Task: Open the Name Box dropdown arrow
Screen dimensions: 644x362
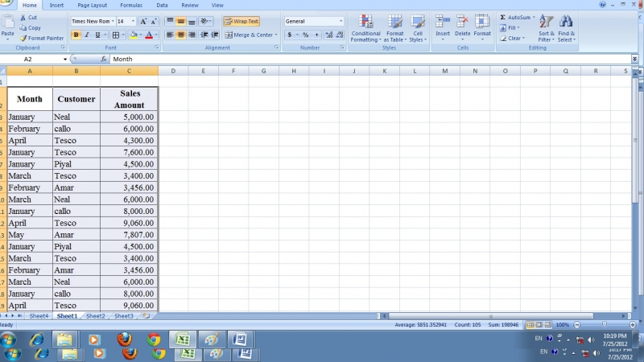Action: coord(65,60)
